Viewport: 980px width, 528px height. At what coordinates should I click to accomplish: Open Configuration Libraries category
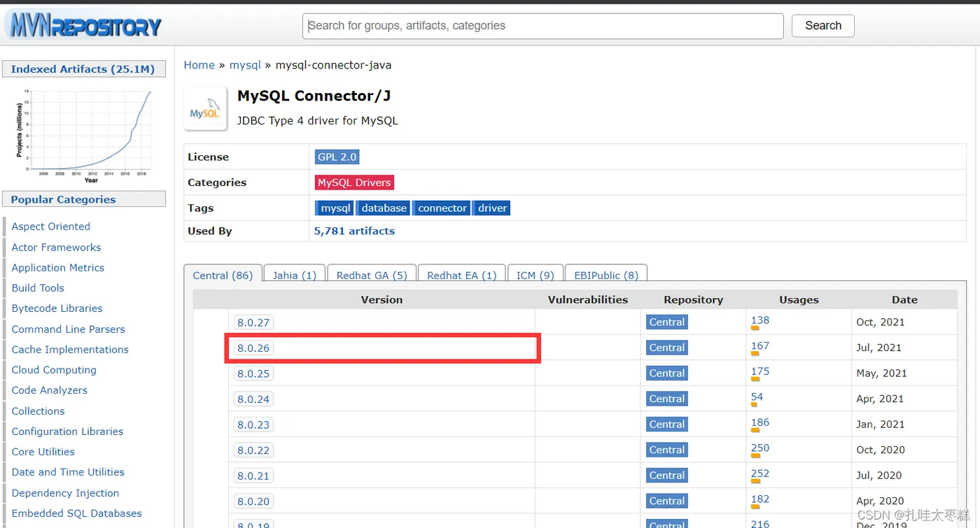point(67,431)
